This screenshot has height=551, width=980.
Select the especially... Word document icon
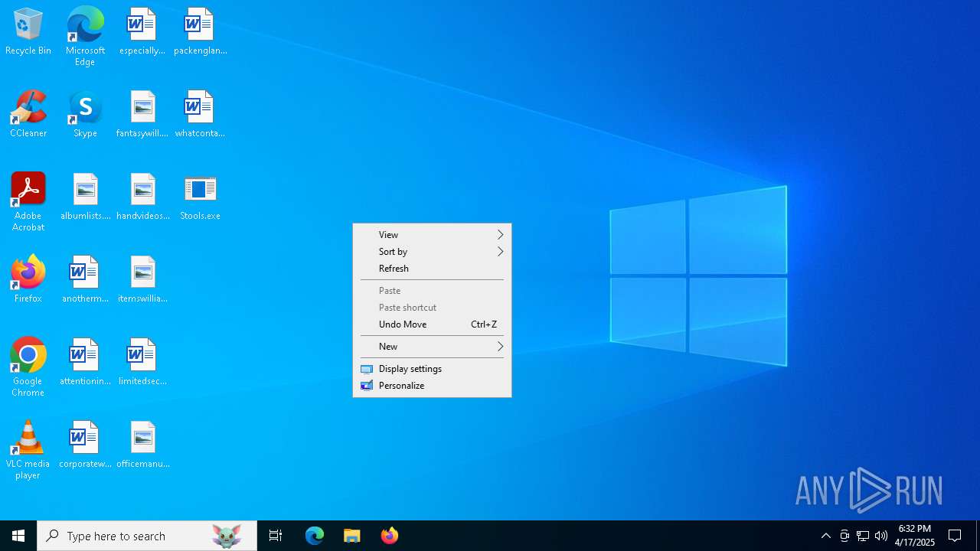pos(142,32)
